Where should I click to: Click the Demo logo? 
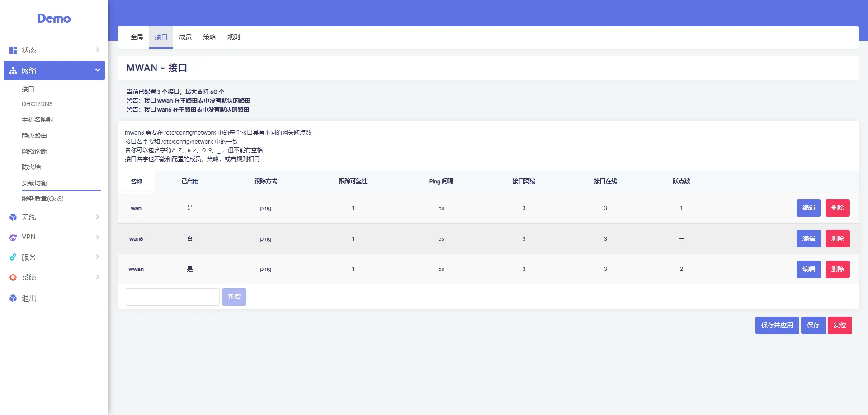tap(54, 19)
